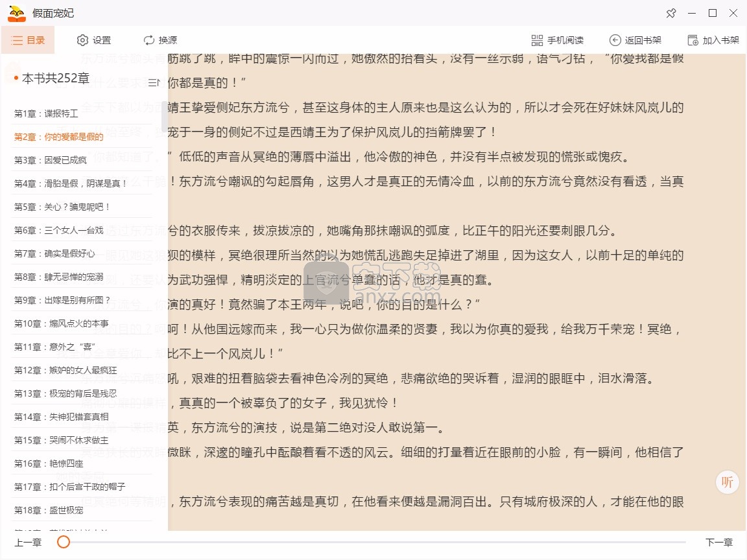Maximize the reader window
The height and width of the screenshot is (560, 747).
click(713, 14)
